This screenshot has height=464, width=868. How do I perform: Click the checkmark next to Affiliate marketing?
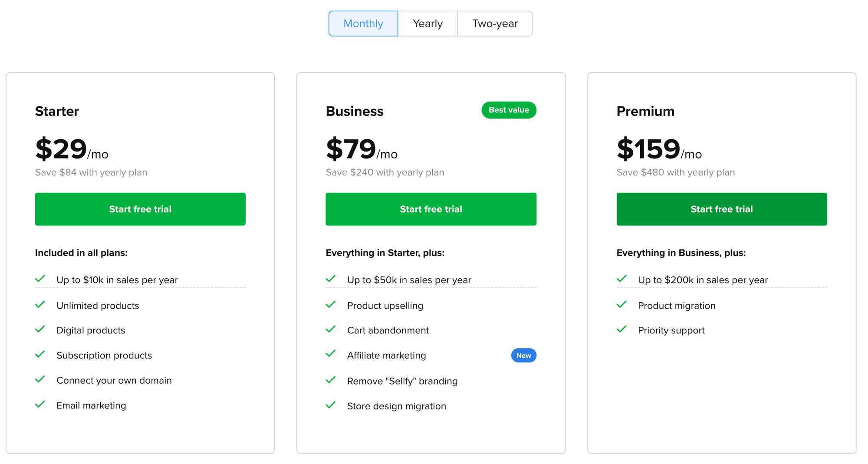click(x=331, y=355)
